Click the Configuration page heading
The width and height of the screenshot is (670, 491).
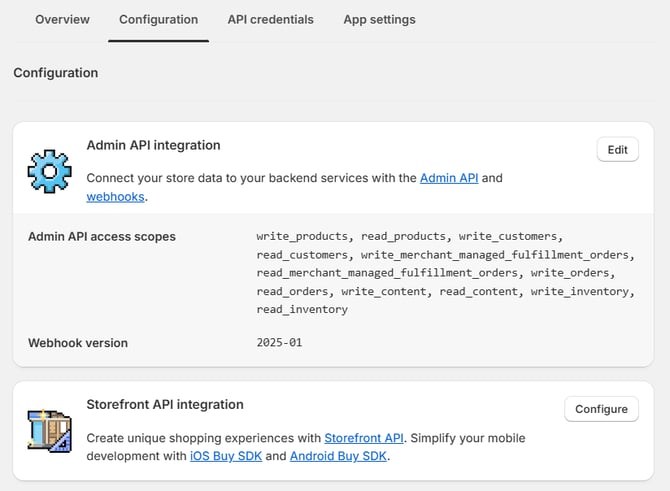click(56, 73)
